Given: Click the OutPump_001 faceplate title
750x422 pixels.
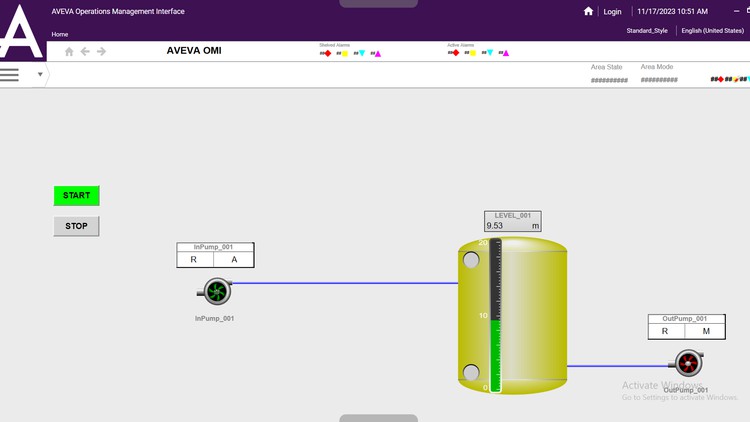Looking at the screenshot, I should (x=685, y=319).
